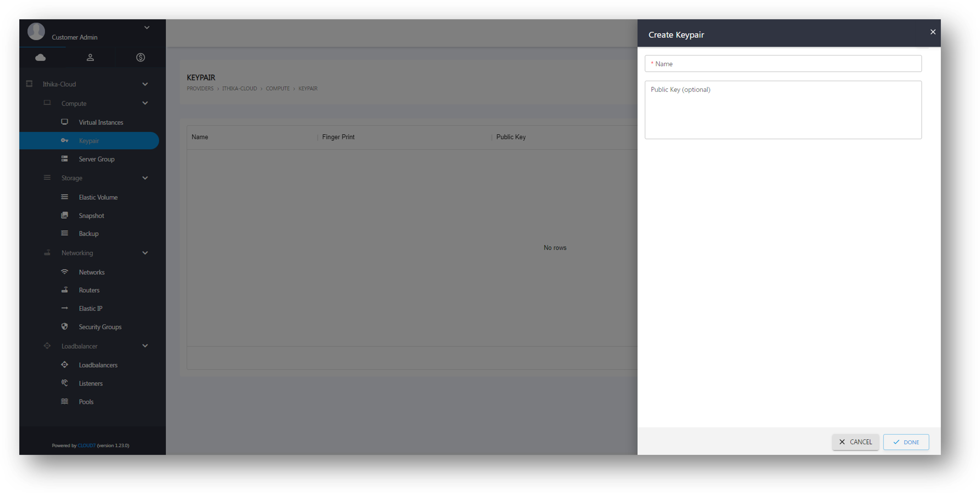Viewport: 980px width, 494px height.
Task: Select Server Group in the sidebar
Action: coord(97,159)
